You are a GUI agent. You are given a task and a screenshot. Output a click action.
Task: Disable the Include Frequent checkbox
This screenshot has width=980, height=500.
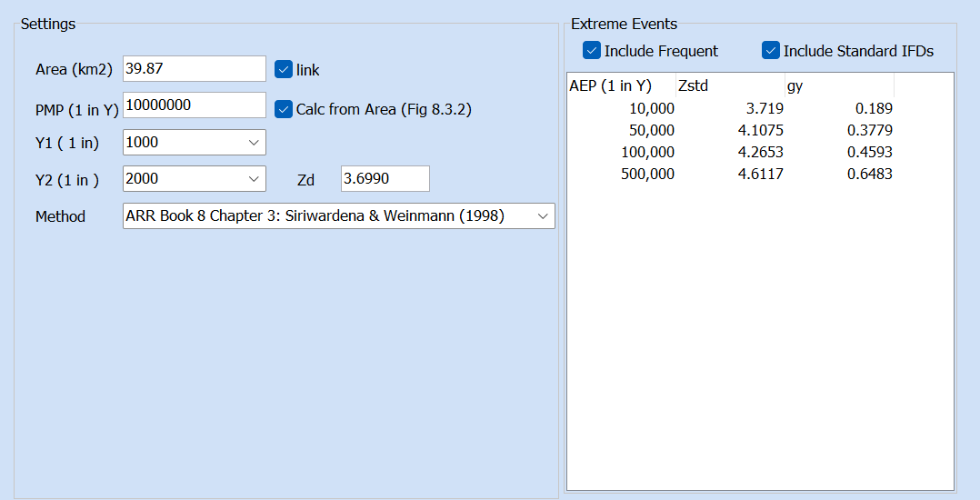[592, 51]
